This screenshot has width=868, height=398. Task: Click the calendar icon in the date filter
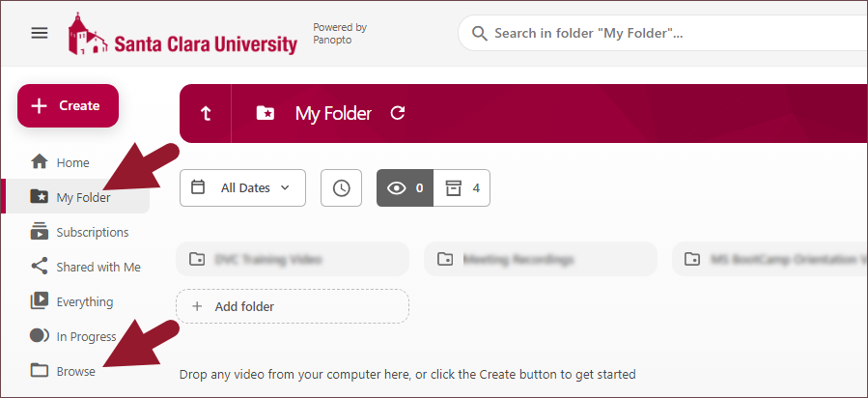tap(198, 187)
